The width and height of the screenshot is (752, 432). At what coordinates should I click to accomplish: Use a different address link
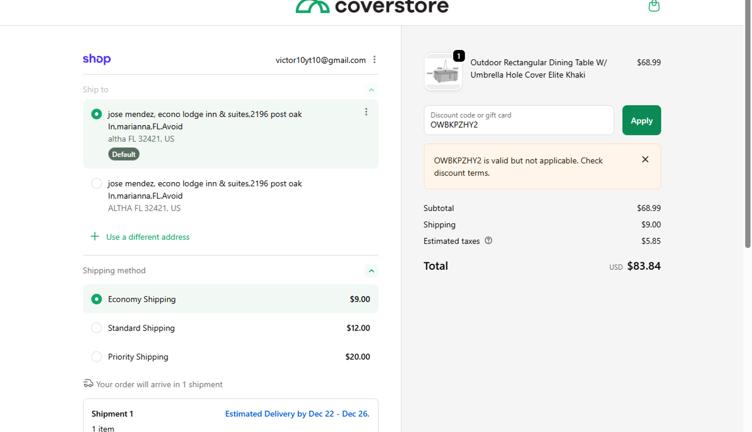(x=148, y=237)
